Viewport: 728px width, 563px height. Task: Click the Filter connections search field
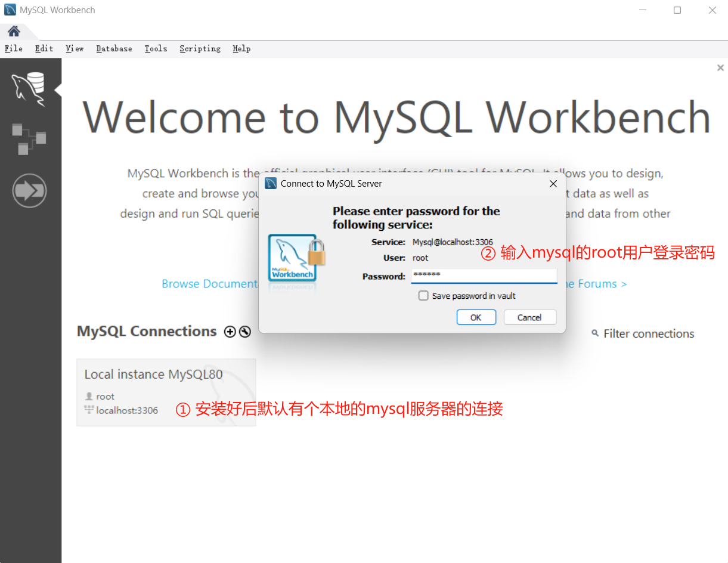(649, 333)
